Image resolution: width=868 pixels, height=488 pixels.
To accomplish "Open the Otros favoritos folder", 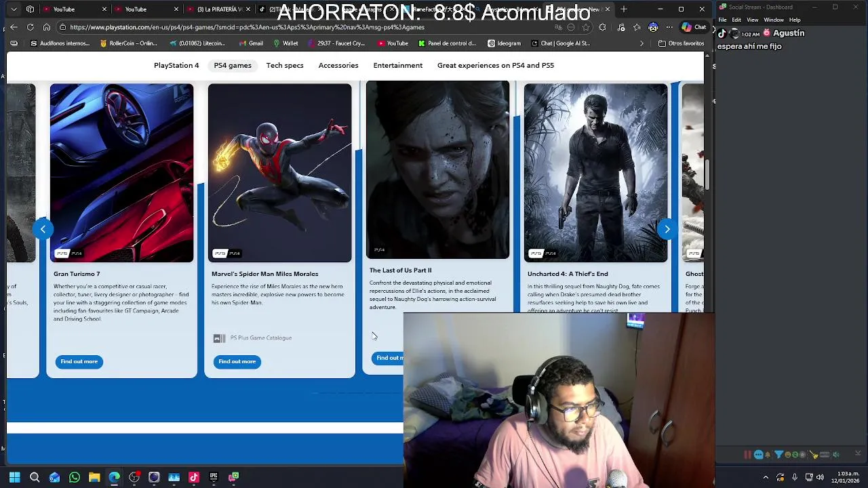I will click(681, 43).
